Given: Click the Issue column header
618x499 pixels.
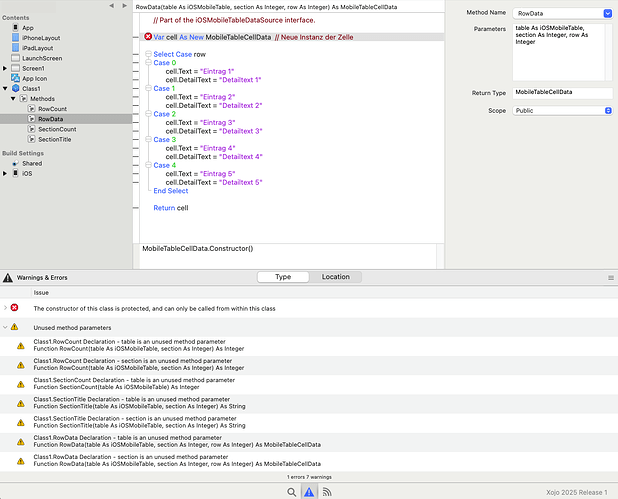Looking at the screenshot, I should [x=41, y=292].
